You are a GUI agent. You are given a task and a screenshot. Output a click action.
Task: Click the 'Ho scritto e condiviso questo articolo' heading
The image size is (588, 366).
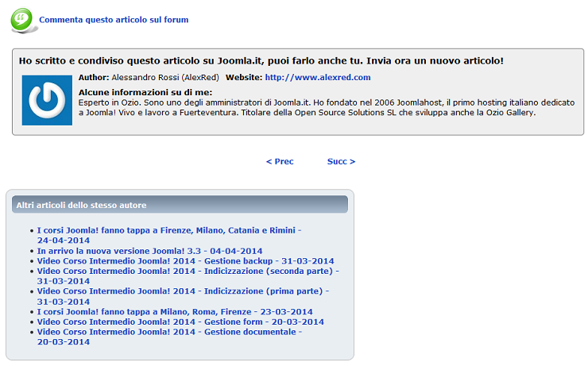(261, 60)
